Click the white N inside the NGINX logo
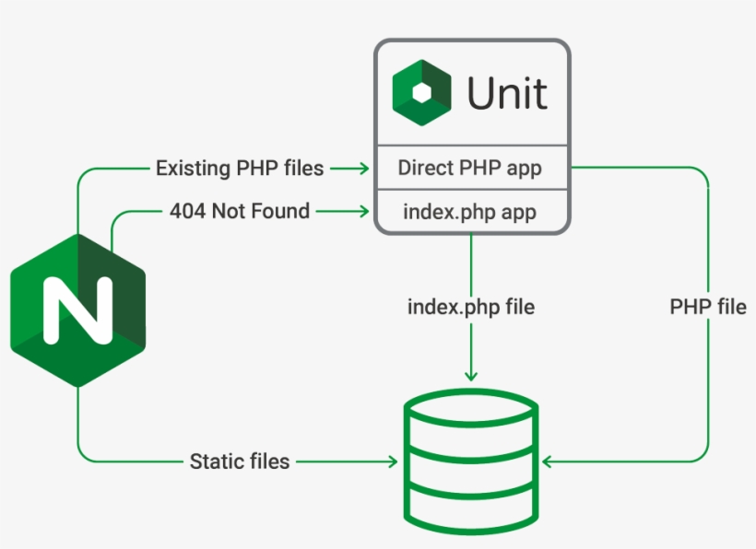Viewport: 756px width, 549px height. [77, 309]
